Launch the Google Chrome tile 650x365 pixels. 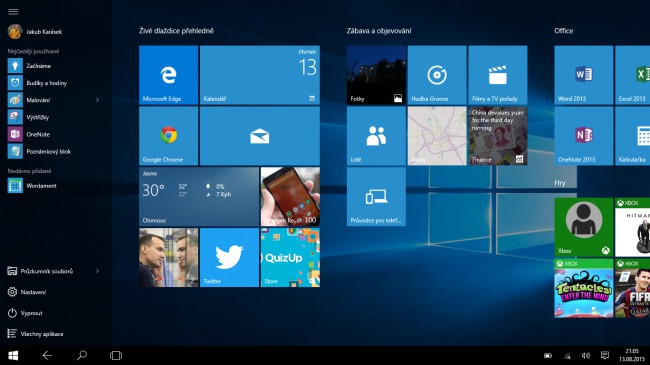tap(168, 136)
